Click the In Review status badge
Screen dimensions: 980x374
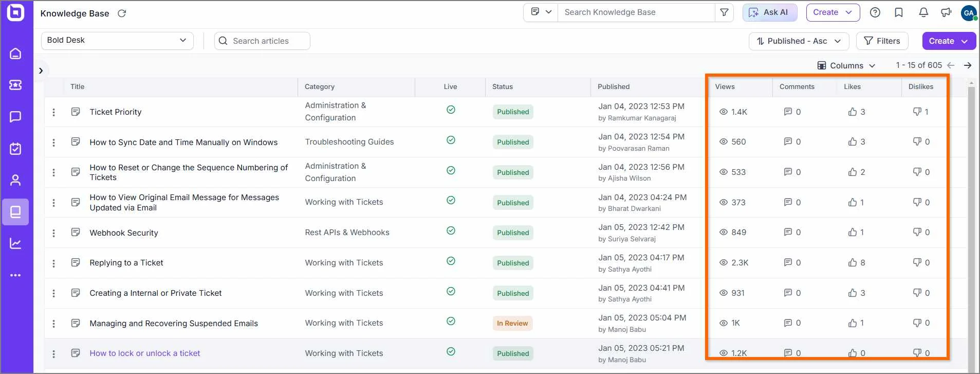coord(512,323)
